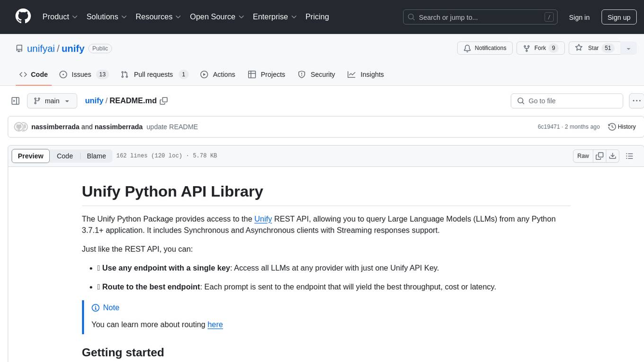This screenshot has height=362, width=644.
Task: Open the star lists dropdown arrow
Action: pyautogui.click(x=628, y=48)
